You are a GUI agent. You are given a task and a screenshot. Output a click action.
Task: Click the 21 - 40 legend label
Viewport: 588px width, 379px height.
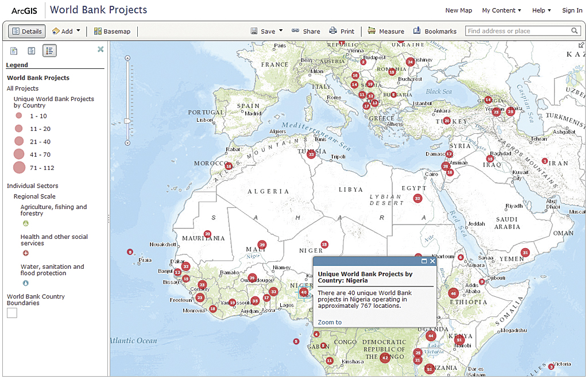(40, 142)
